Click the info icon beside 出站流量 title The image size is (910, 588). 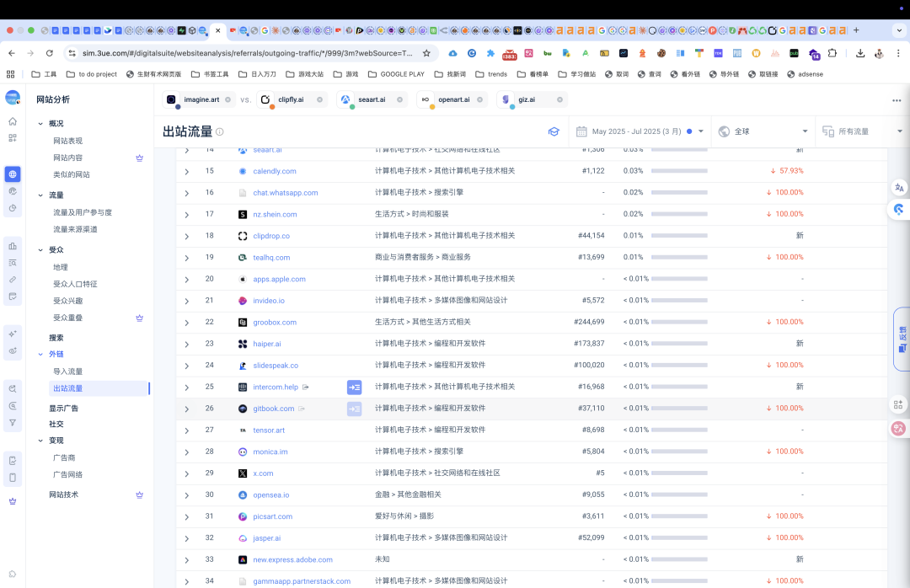(x=220, y=131)
